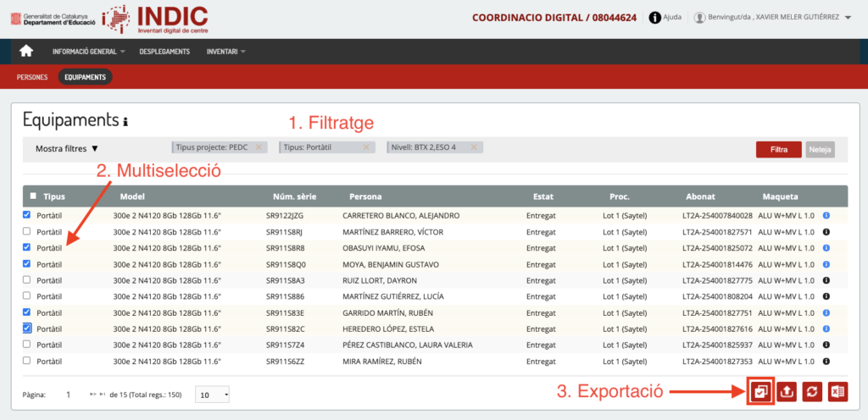868x420 pixels.
Task: Remove the 'Tipus: Portàtil' filter tag
Action: [366, 147]
